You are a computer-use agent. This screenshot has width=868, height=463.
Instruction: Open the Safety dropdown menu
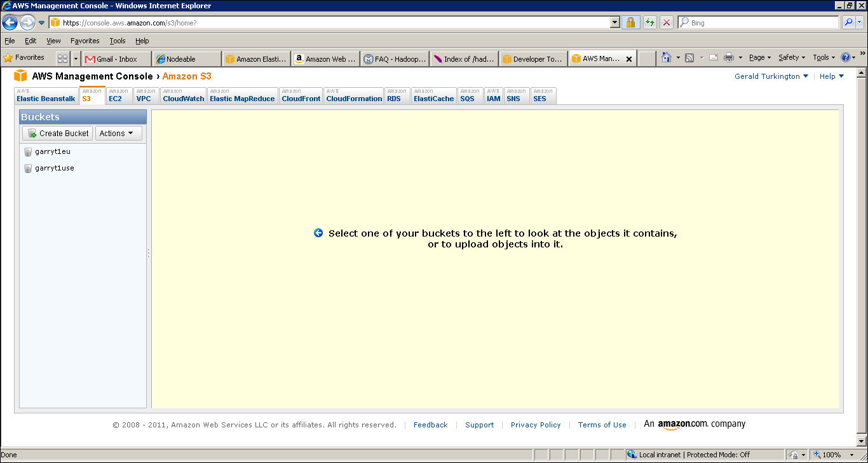[x=792, y=58]
